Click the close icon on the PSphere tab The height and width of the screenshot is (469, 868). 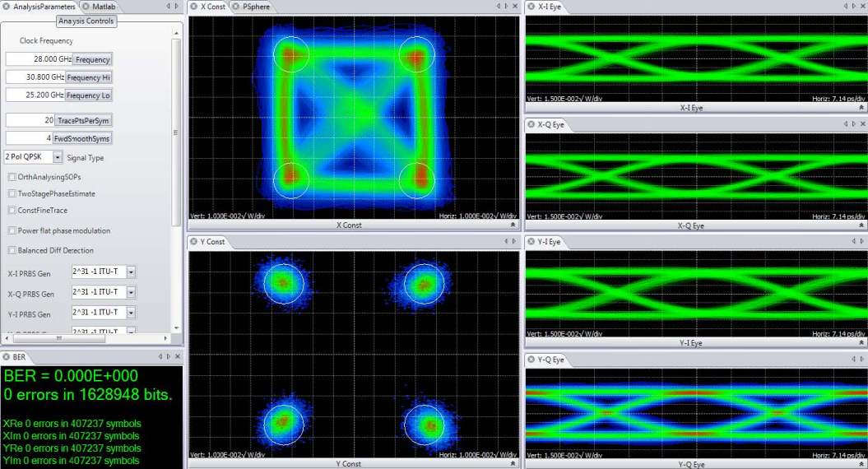tap(236, 7)
